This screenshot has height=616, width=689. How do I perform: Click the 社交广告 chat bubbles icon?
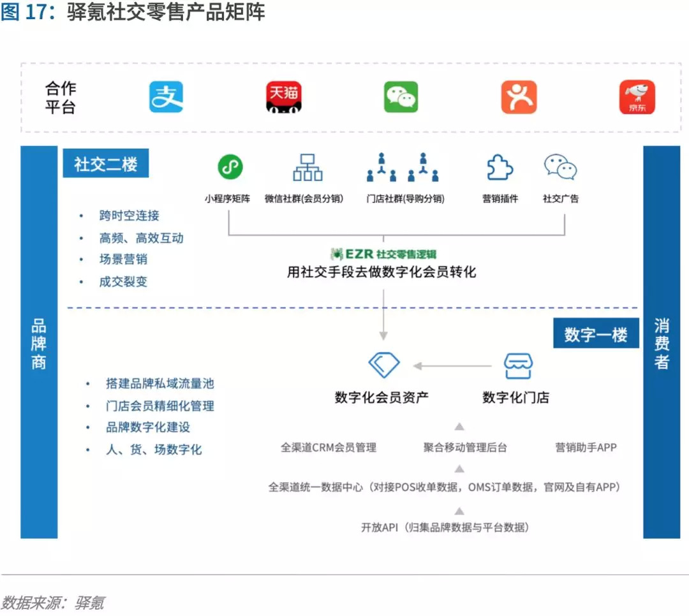560,167
